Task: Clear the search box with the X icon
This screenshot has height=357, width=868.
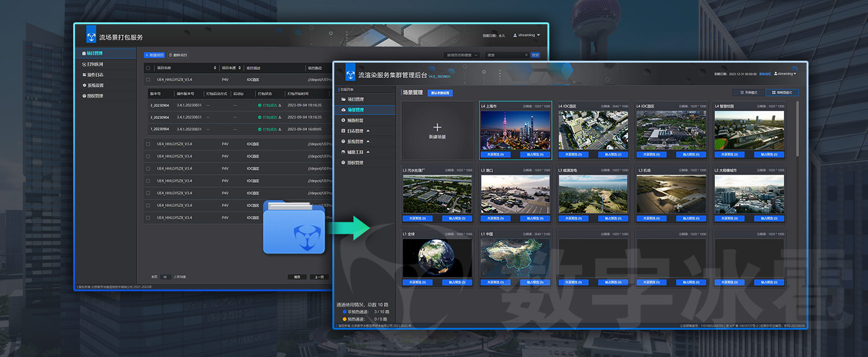Action: 526,55
